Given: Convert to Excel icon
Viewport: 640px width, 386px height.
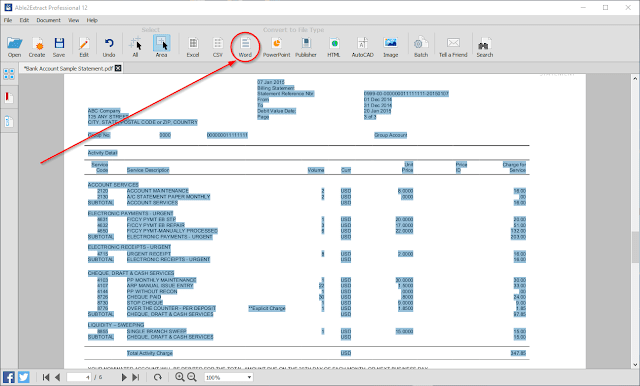Looking at the screenshot, I should (x=193, y=47).
